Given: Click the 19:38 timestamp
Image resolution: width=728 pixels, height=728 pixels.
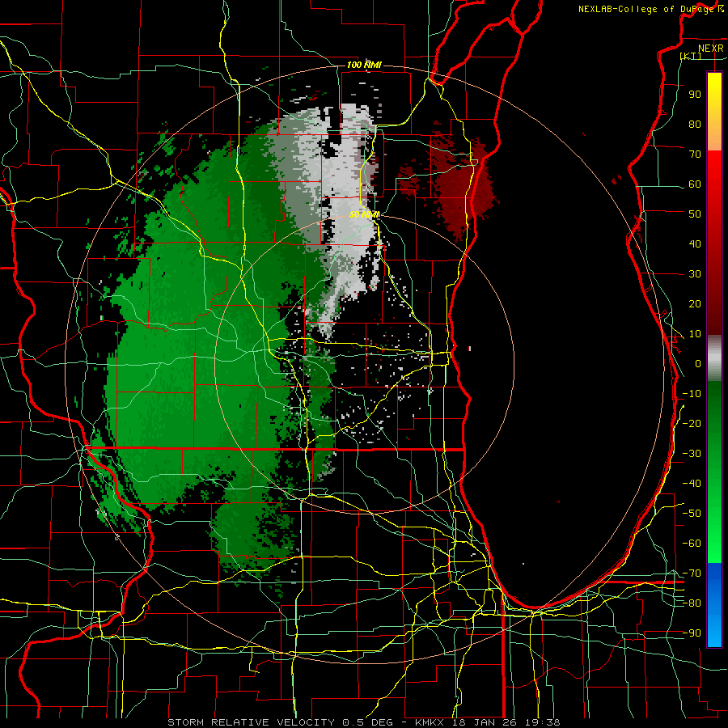Looking at the screenshot, I should (x=544, y=722).
